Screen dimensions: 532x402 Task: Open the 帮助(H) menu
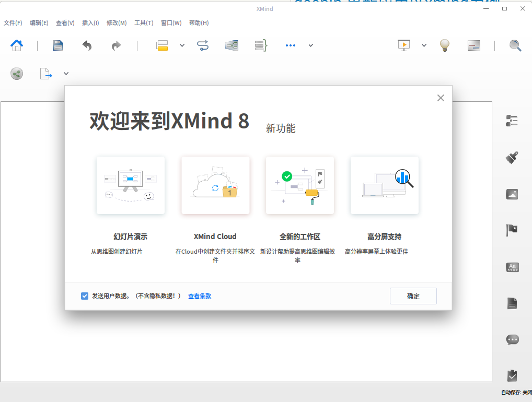[199, 23]
